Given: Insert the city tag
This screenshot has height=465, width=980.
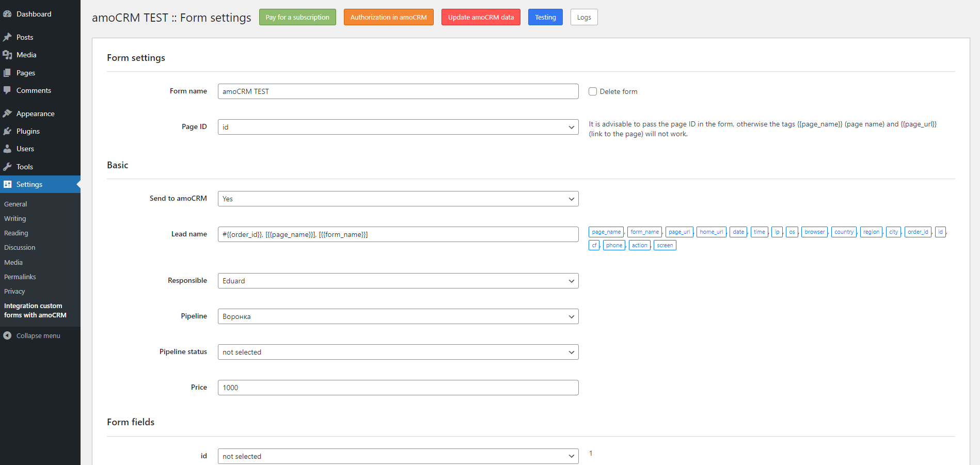Looking at the screenshot, I should pos(894,232).
